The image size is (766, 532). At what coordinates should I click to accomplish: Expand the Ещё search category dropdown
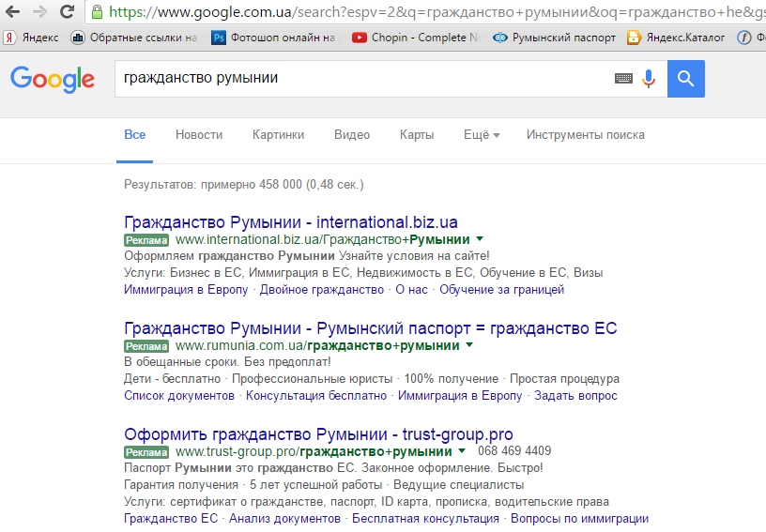coord(481,135)
